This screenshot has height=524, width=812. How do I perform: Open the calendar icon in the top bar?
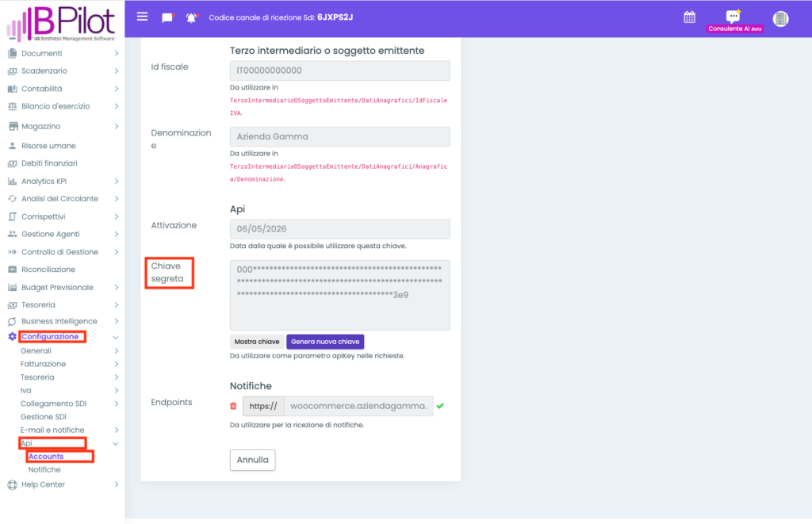point(689,17)
